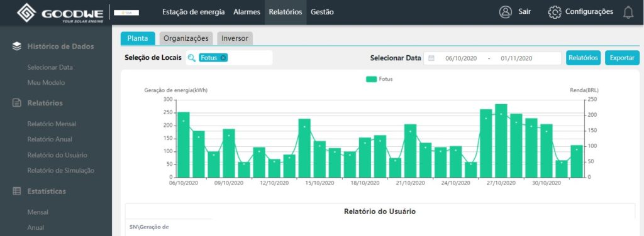Screen dimensions: 644x236
Task: Open Gestão menu
Action: 322,12
